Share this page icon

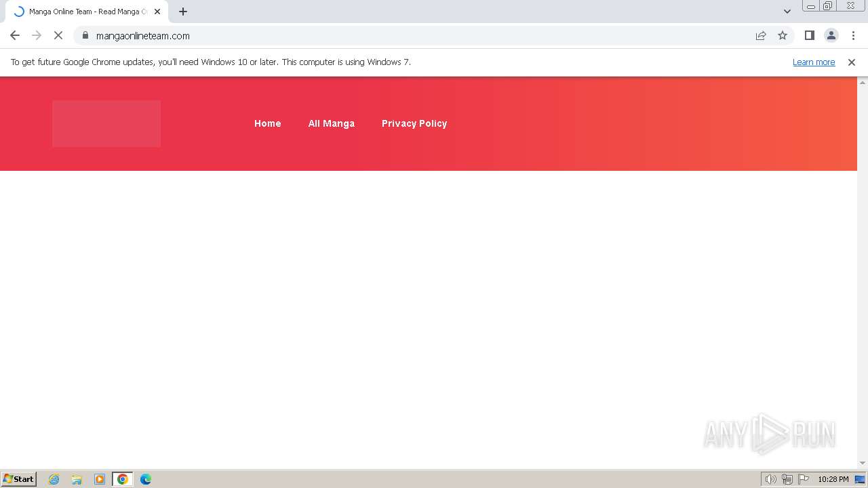(x=761, y=35)
